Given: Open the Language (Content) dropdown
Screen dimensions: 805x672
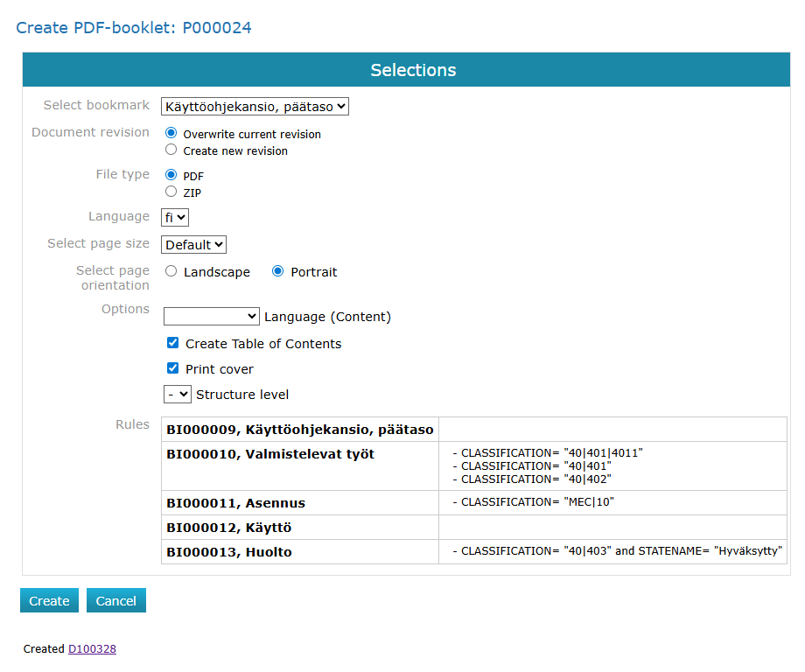Looking at the screenshot, I should coord(211,317).
